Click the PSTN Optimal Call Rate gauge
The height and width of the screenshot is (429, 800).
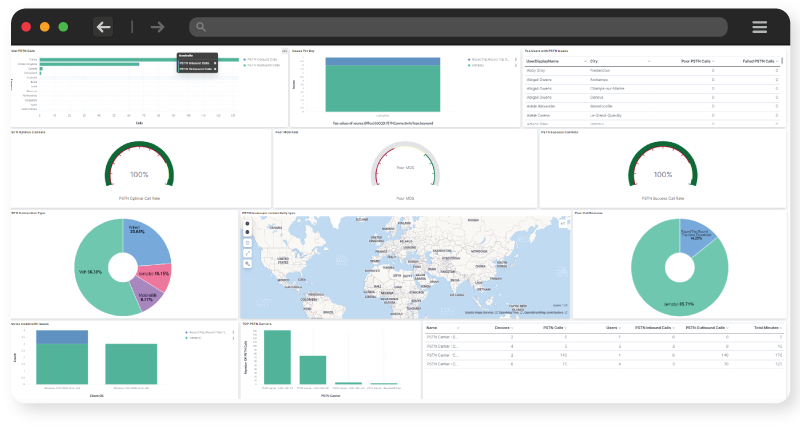[x=139, y=164]
